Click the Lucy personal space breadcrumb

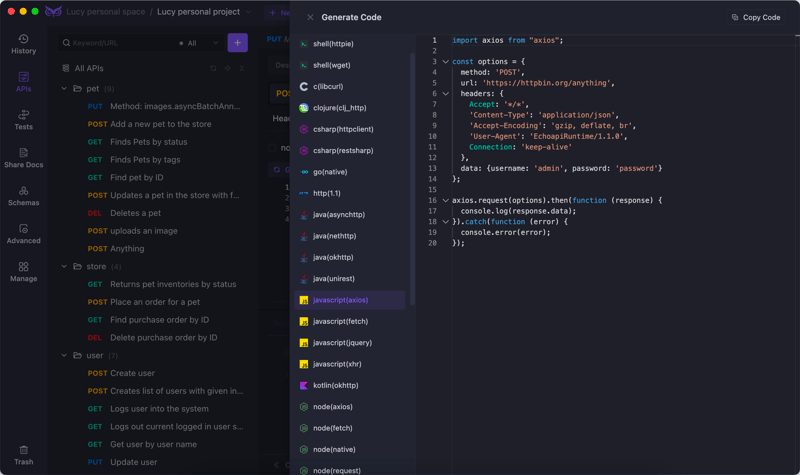point(106,12)
